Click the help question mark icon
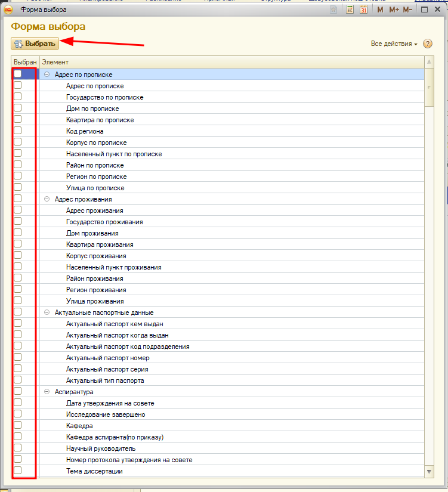The image size is (448, 492). [427, 44]
